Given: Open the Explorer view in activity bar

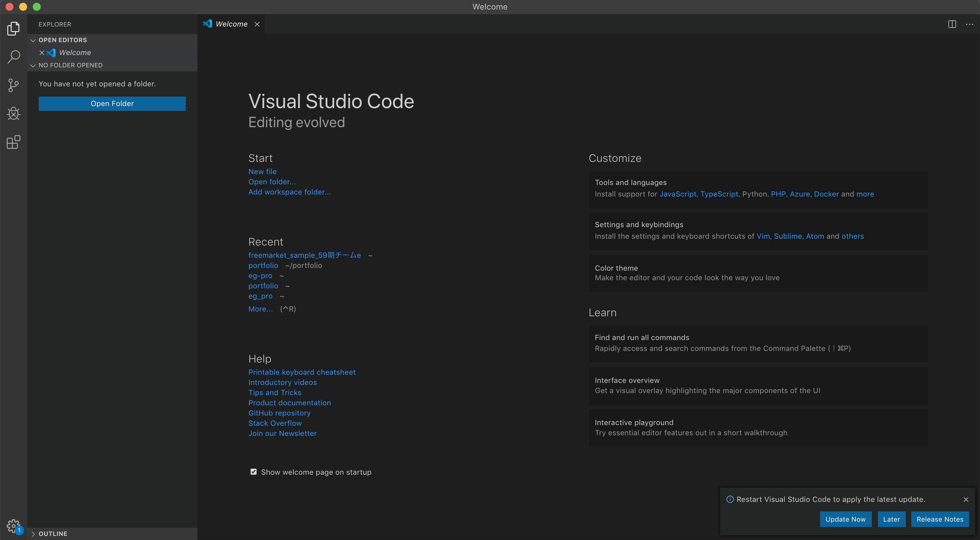Looking at the screenshot, I should 13,29.
